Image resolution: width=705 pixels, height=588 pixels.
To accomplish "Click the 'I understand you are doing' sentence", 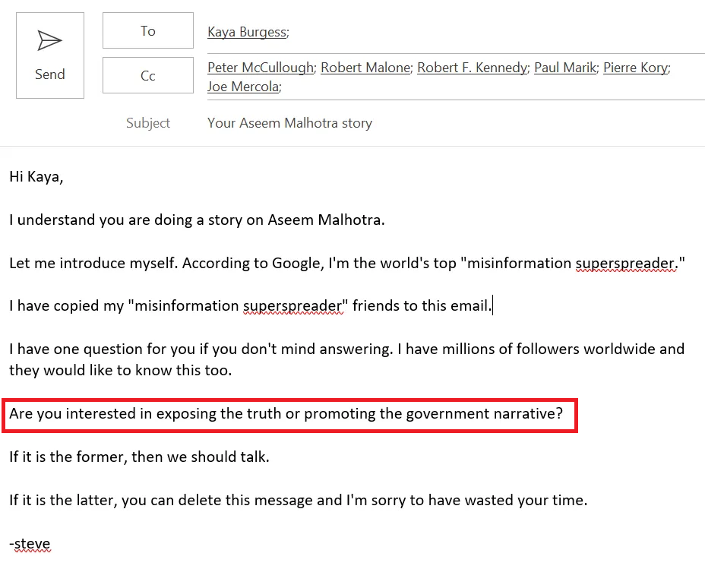I will tap(197, 220).
